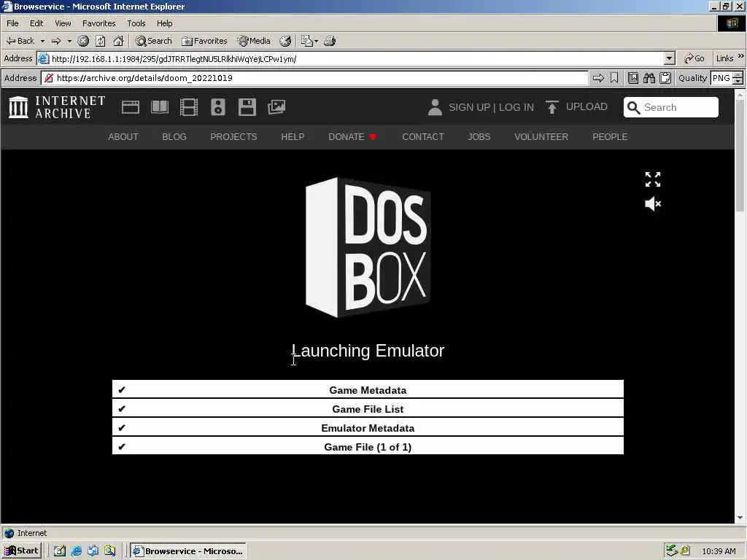
Task: Open IE Favorites pane
Action: click(x=204, y=41)
